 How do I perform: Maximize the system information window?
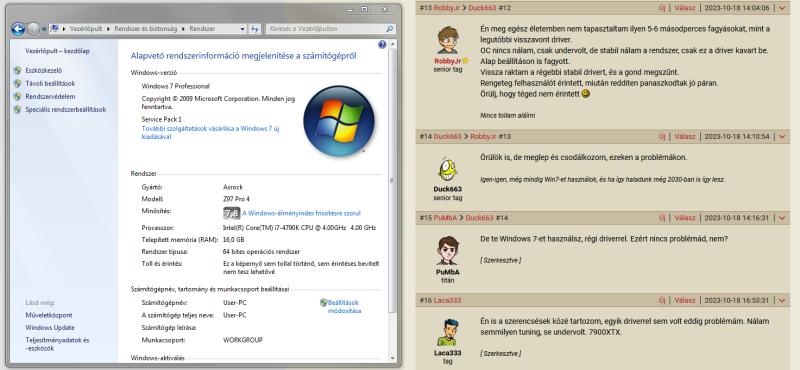[x=364, y=9]
